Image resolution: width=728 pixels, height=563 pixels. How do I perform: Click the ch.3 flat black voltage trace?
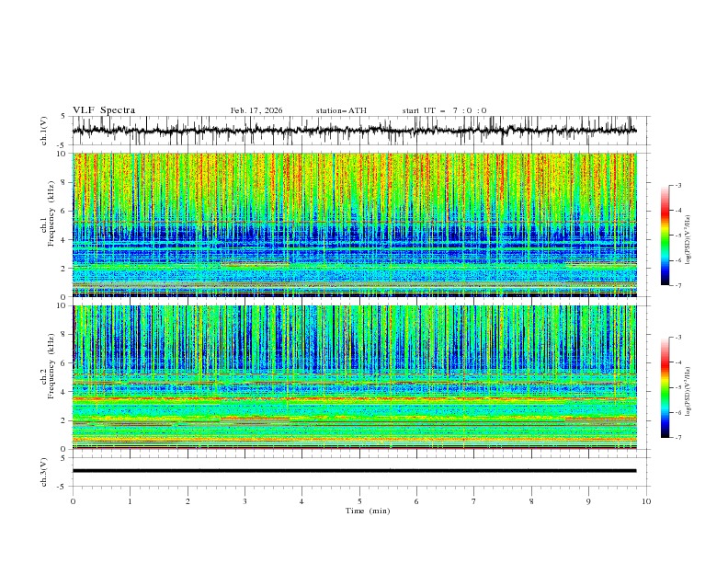(x=354, y=471)
